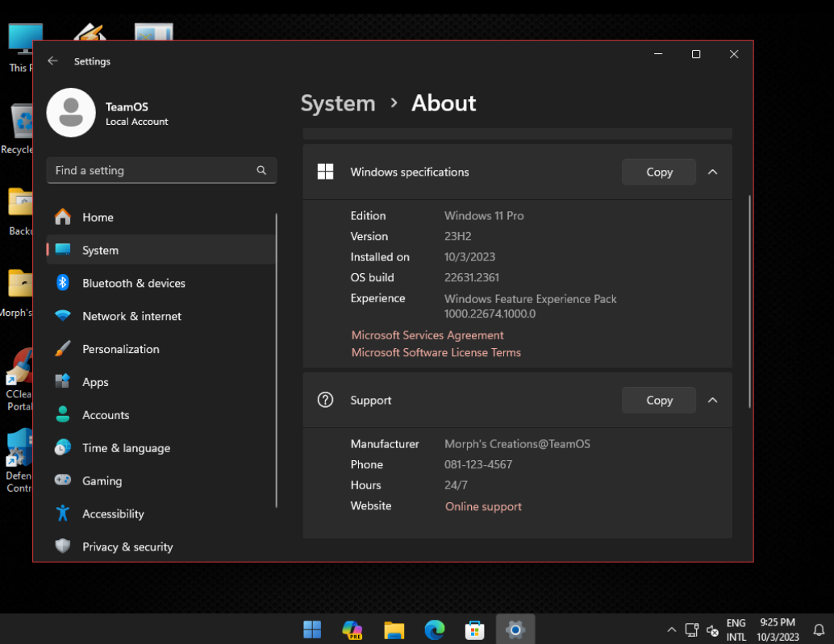The height and width of the screenshot is (644, 834).
Task: Open Bluetooth & devices settings
Action: point(161,283)
